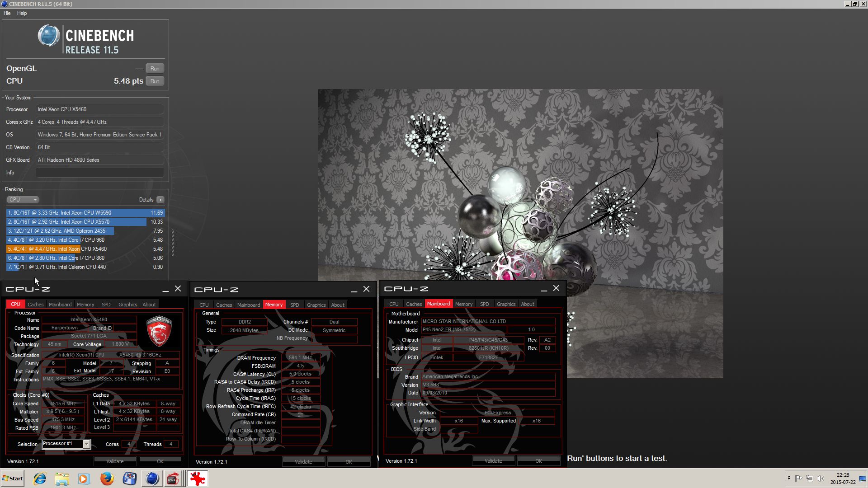This screenshot has height=488, width=868.
Task: Select ranking row Intel Core i7 CPU 860
Action: coord(85,258)
